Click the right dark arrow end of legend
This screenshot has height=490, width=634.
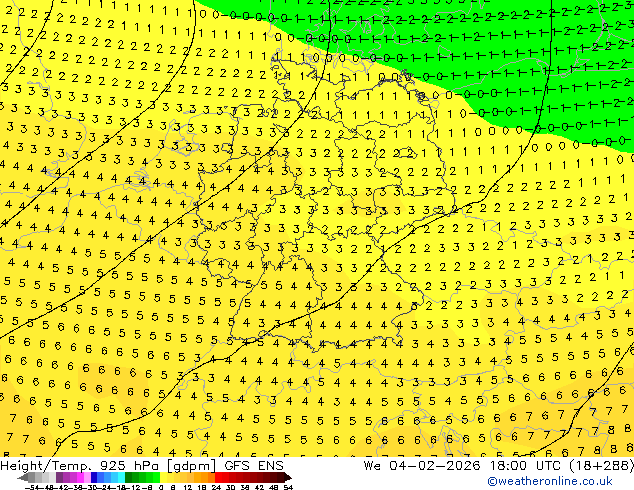287,478
